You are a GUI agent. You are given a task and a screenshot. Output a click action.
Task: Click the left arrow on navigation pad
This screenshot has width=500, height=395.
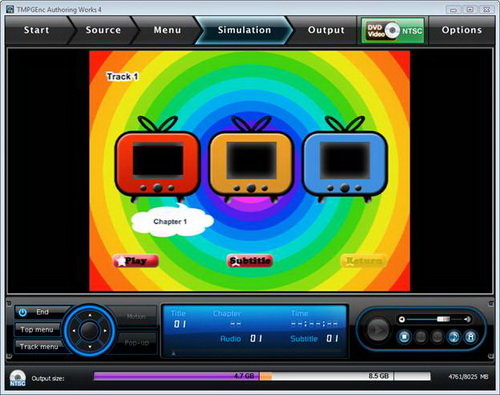pyautogui.click(x=74, y=331)
